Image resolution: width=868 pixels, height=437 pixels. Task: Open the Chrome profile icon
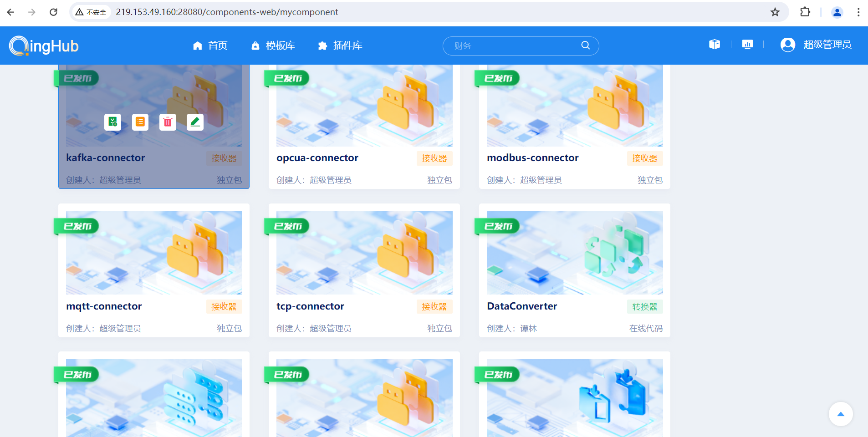point(837,12)
